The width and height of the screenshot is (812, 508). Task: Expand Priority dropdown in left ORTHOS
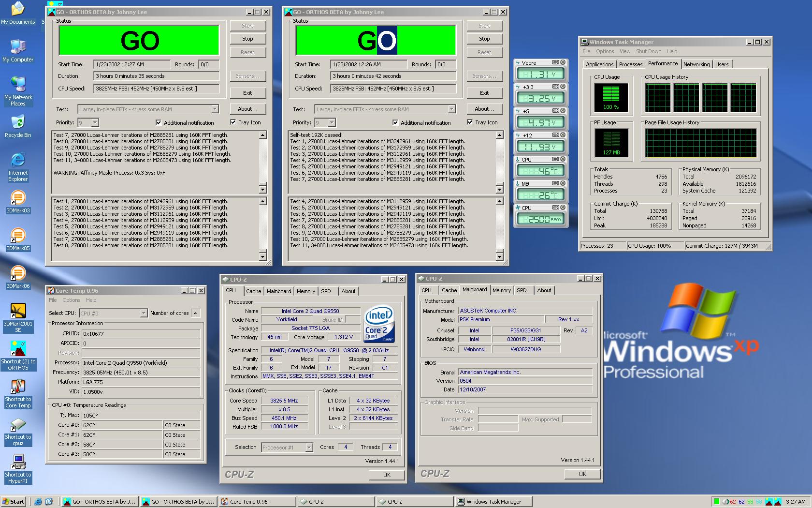pos(95,123)
